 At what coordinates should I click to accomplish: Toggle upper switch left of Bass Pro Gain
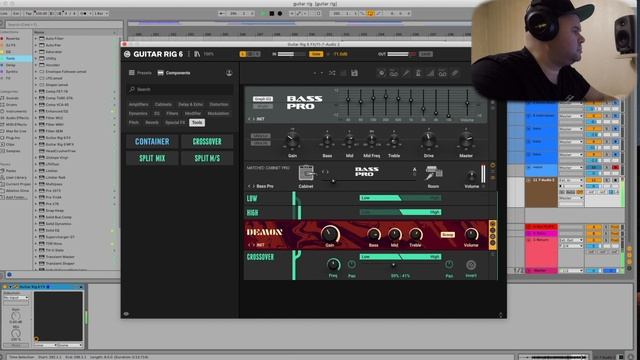point(260,136)
